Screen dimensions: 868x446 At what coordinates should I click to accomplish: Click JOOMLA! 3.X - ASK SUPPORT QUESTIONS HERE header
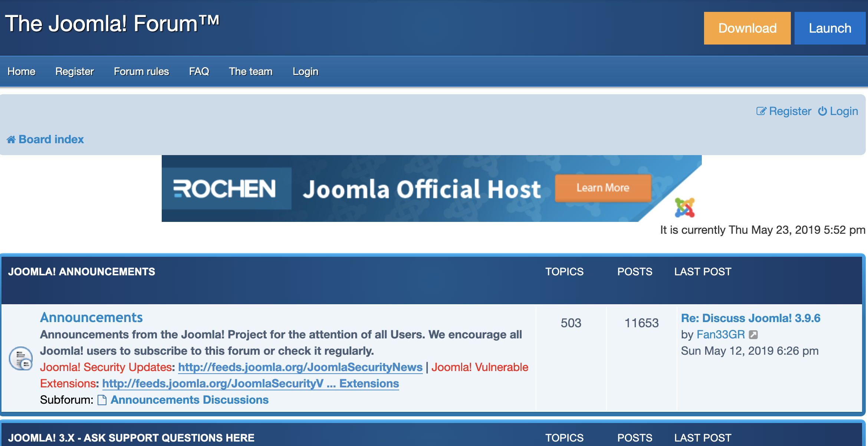click(x=131, y=438)
